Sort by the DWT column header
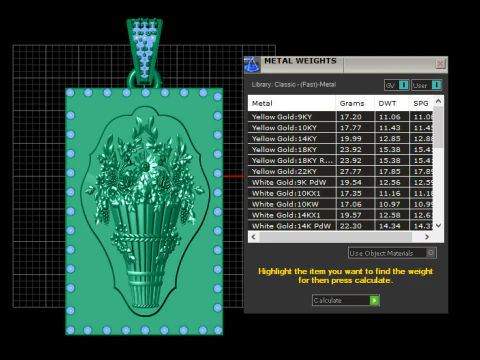The height and width of the screenshot is (360, 480). click(392, 103)
